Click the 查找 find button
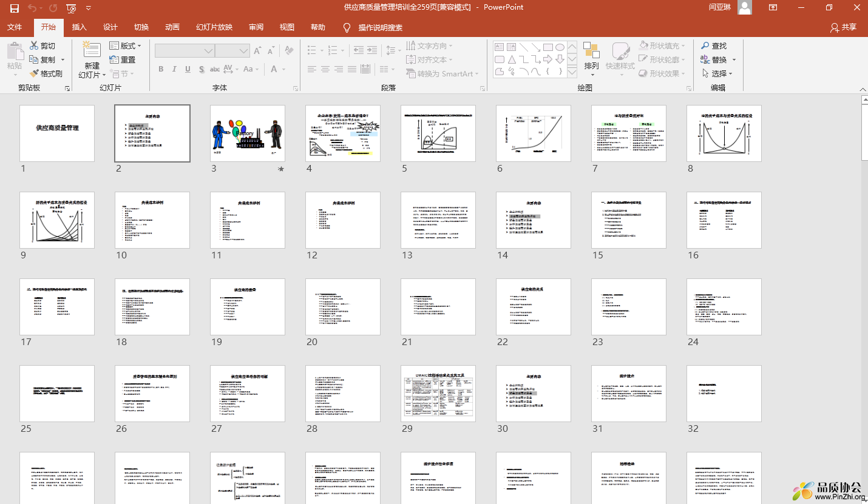The image size is (868, 504). (714, 46)
